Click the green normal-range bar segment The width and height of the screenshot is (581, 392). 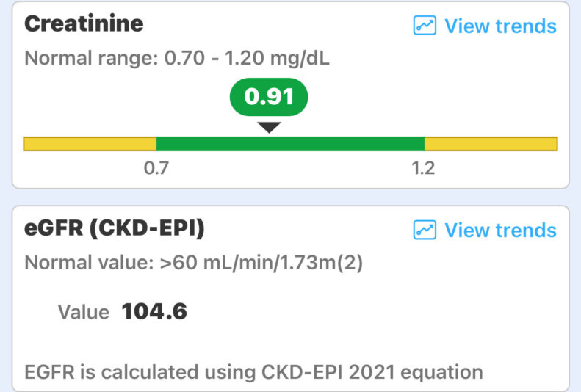coord(290,144)
